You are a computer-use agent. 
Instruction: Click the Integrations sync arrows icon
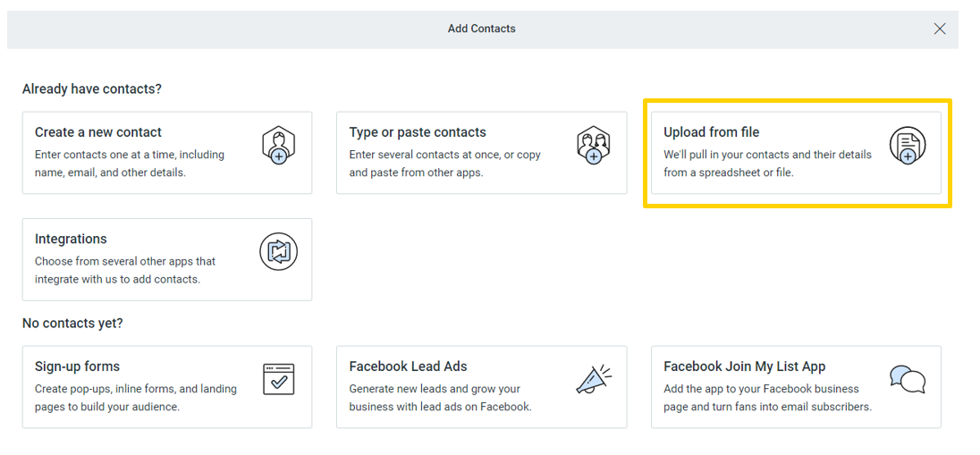(x=278, y=251)
